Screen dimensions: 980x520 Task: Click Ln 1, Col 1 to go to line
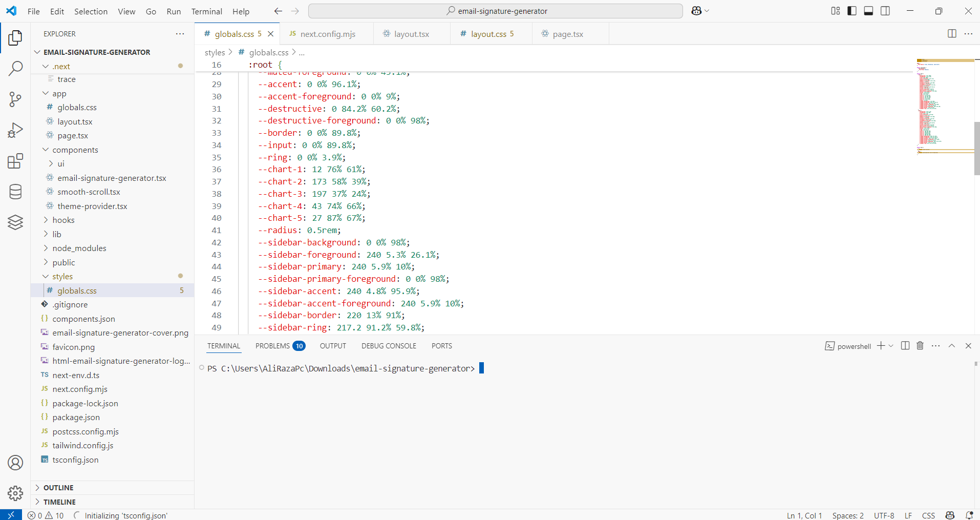(x=804, y=515)
